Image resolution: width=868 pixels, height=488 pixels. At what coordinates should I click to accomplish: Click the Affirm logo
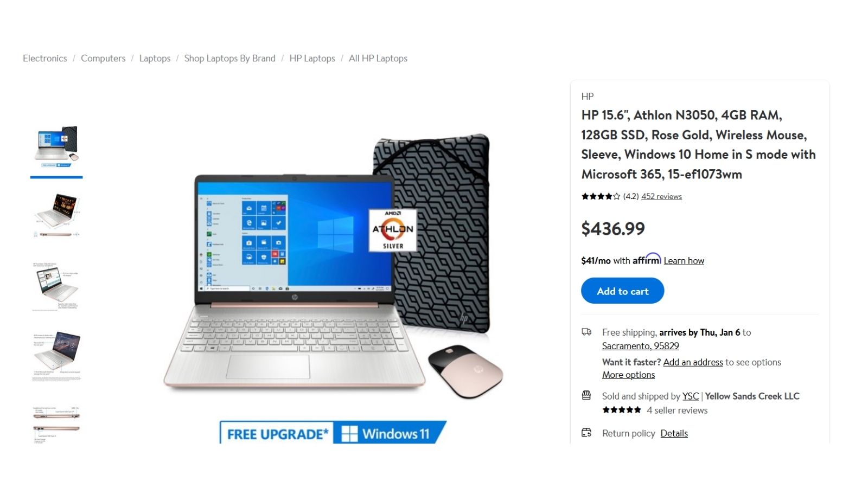(x=647, y=259)
